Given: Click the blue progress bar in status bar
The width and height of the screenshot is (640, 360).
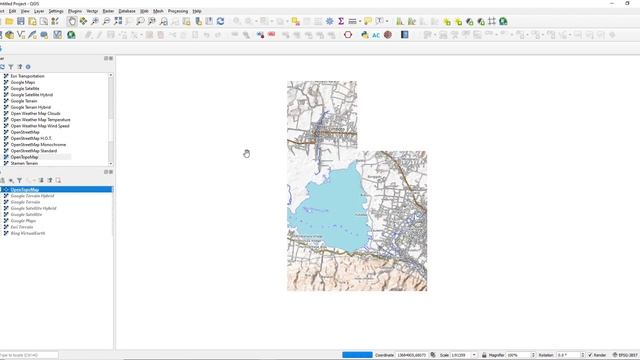Looking at the screenshot, I should coord(357,355).
